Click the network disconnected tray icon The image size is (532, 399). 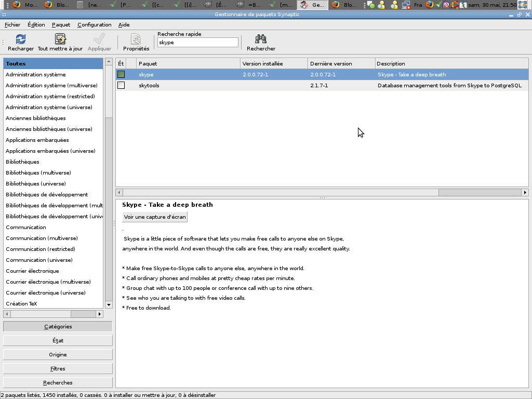click(405, 5)
